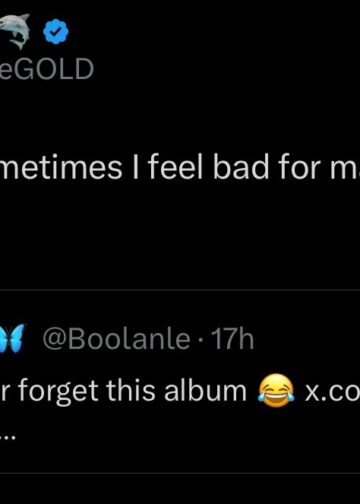Click the divider line above the @Boolanle post
360x504 pixels.
pos(180,290)
